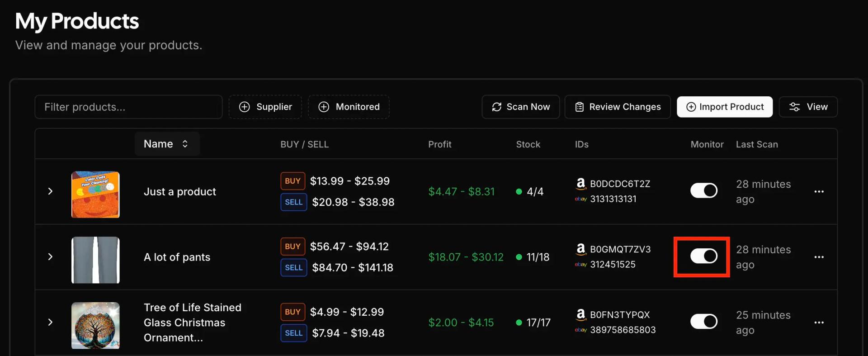Click the Scan Now refresh icon

click(x=497, y=107)
